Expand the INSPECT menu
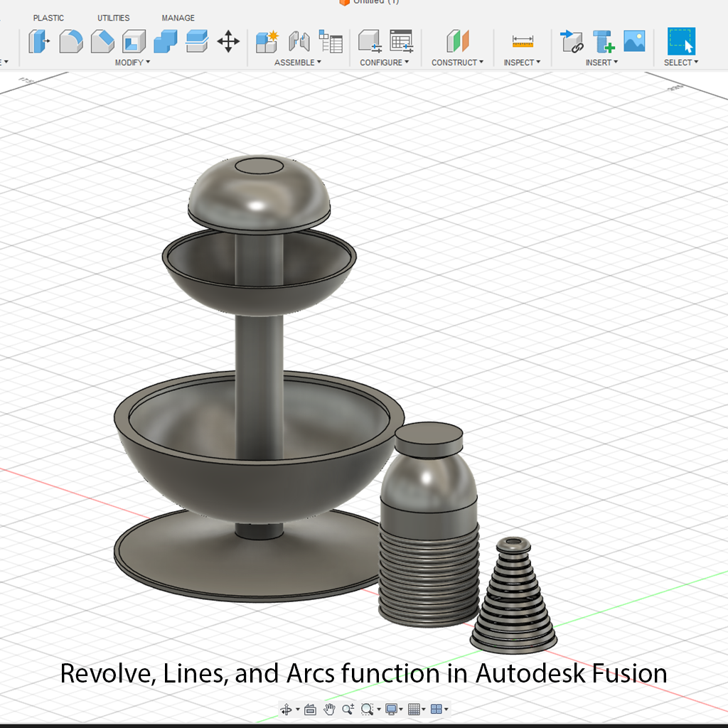 522,63
